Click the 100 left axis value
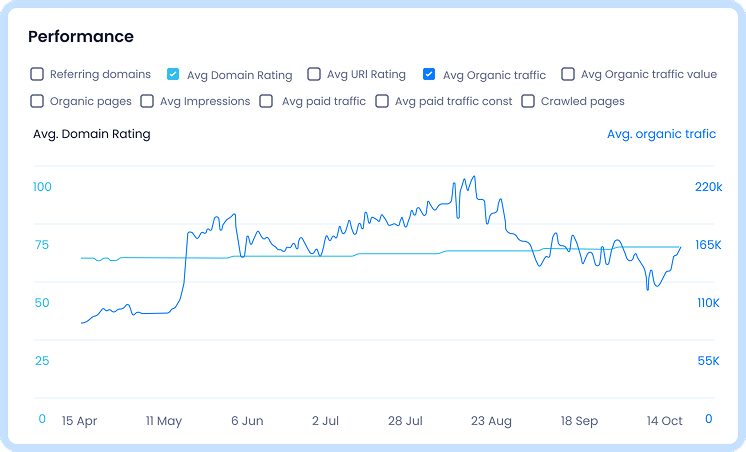Viewport: 746px width, 452px height. (42, 187)
